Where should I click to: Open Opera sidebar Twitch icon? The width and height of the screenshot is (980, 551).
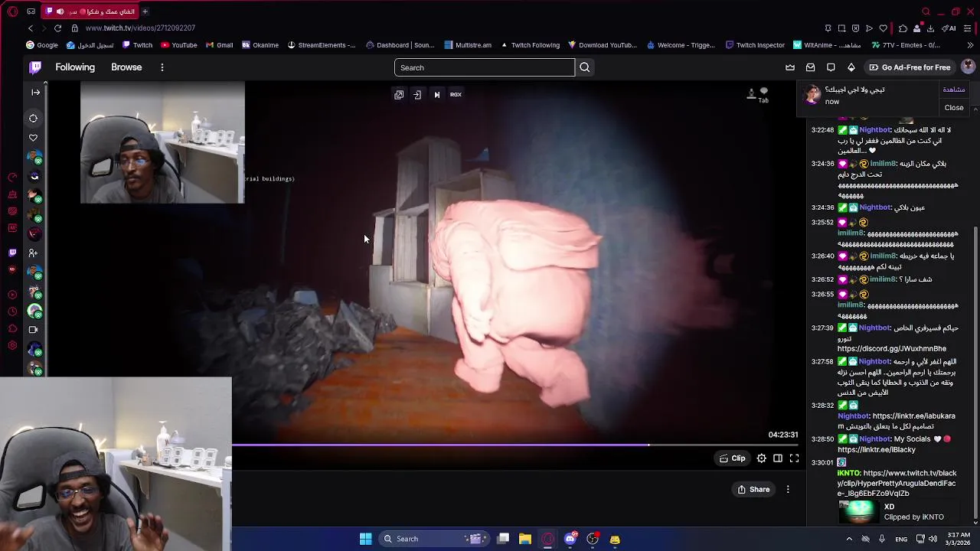12,252
